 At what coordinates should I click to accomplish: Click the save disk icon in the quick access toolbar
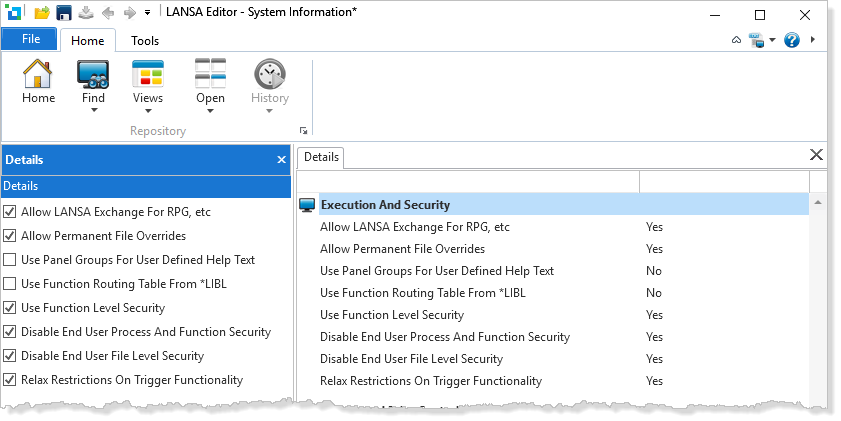click(64, 14)
